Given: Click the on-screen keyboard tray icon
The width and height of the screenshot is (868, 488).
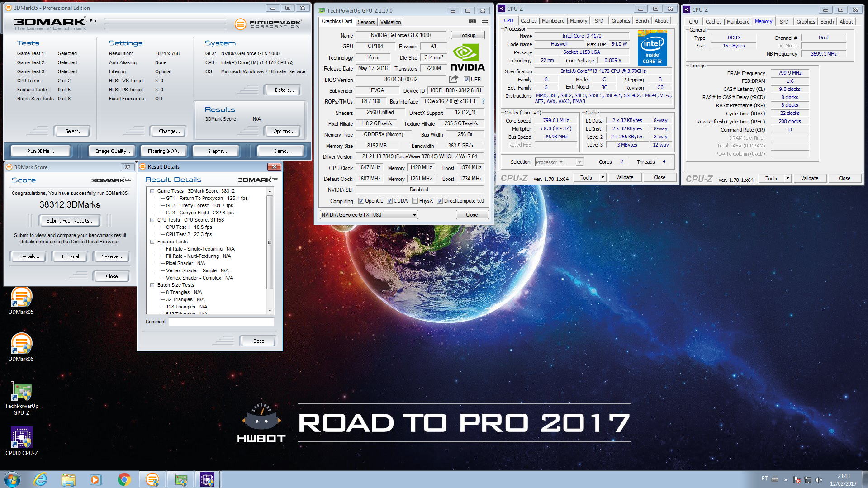Looking at the screenshot, I should (775, 479).
